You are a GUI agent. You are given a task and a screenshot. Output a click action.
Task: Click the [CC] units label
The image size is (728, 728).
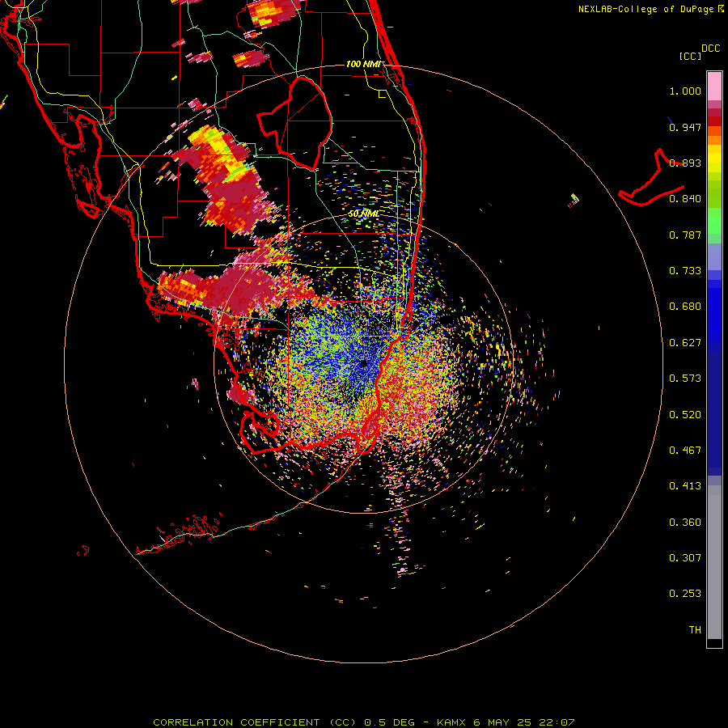(690, 56)
